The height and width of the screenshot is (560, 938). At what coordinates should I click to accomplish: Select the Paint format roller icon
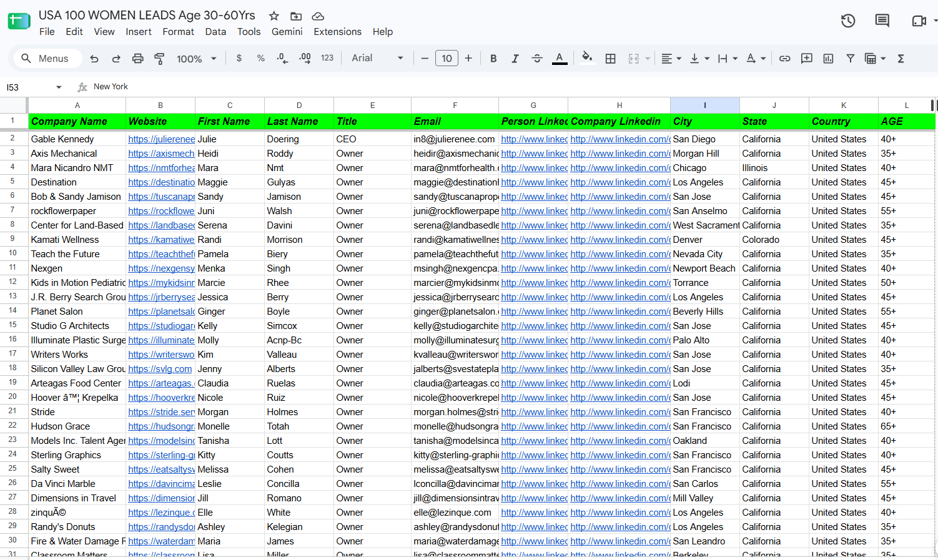tap(160, 59)
